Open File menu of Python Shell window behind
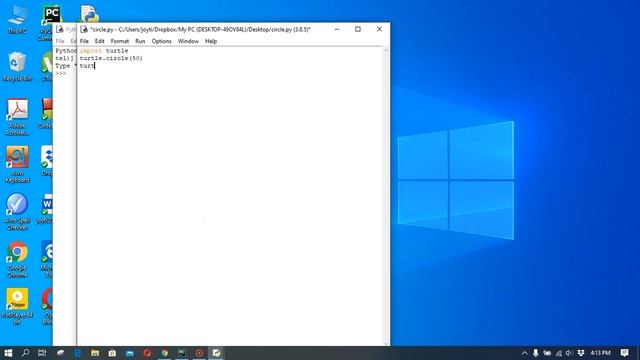This screenshot has width=640, height=360. [60, 41]
